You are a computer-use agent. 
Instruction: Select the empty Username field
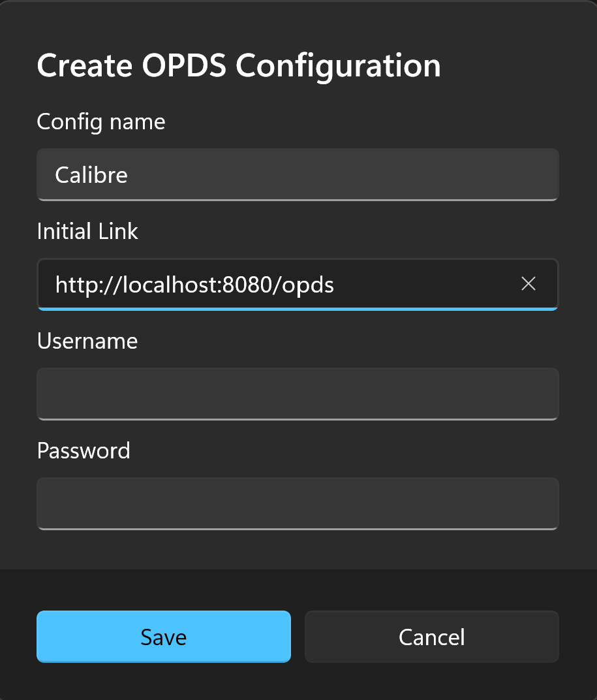point(298,394)
